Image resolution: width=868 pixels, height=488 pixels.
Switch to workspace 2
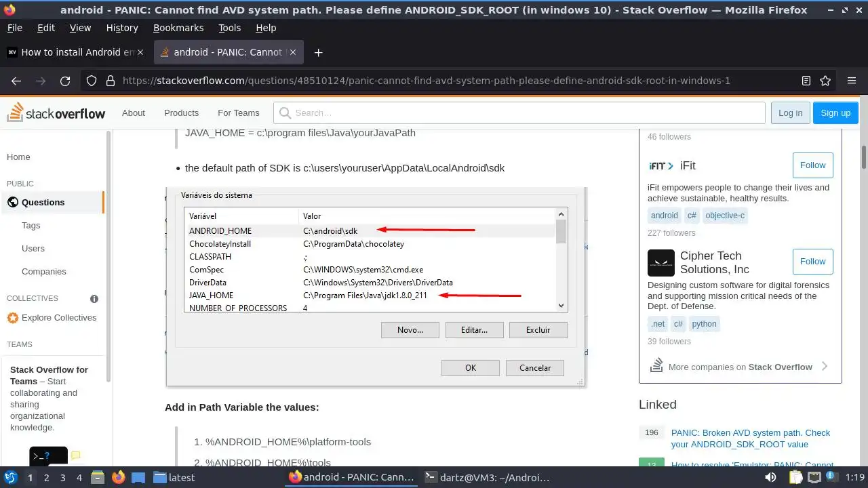click(x=47, y=477)
